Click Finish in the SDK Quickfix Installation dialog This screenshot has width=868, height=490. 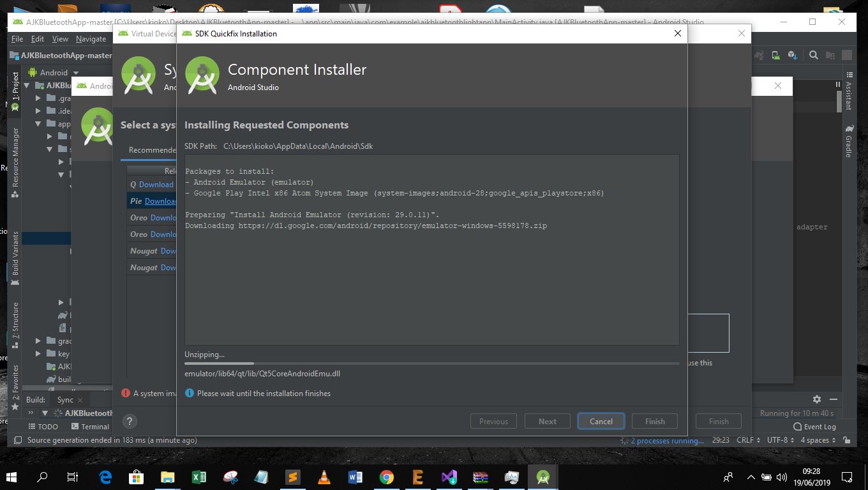655,421
